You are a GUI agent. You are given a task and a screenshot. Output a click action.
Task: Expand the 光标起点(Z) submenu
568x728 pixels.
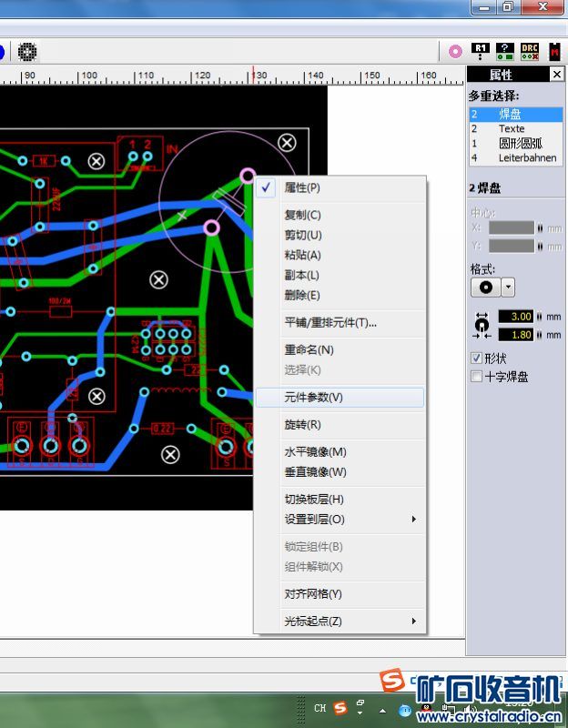340,621
